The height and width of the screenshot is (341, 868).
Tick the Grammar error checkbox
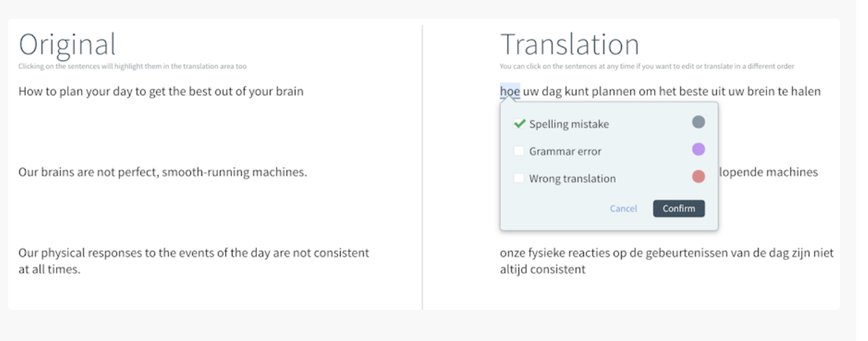(519, 151)
